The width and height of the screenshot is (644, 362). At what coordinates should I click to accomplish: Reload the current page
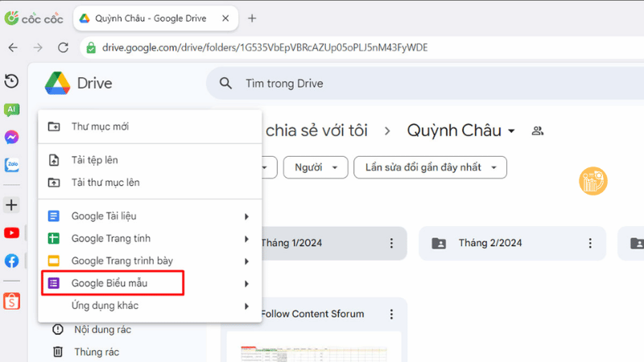(x=63, y=47)
